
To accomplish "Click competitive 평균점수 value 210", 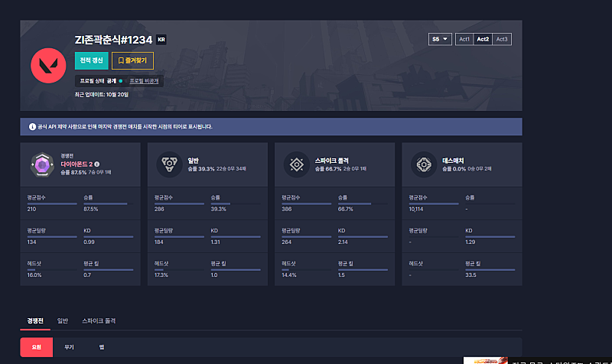I will [x=31, y=209].
